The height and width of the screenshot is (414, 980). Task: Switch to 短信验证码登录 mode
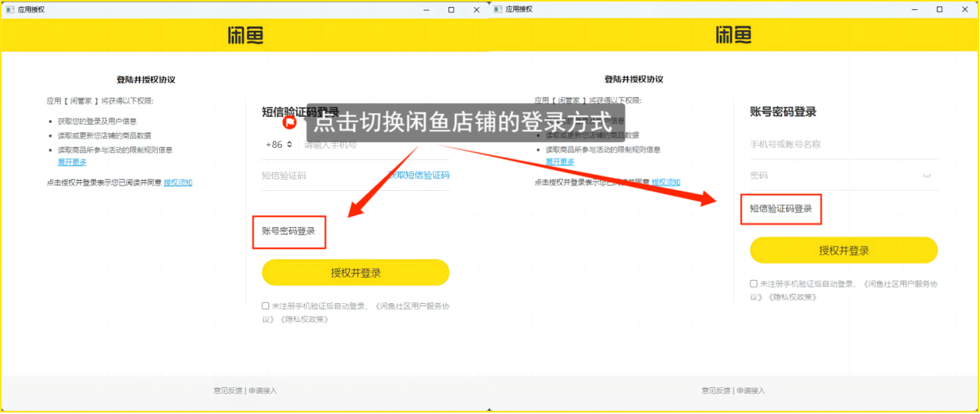tap(781, 209)
